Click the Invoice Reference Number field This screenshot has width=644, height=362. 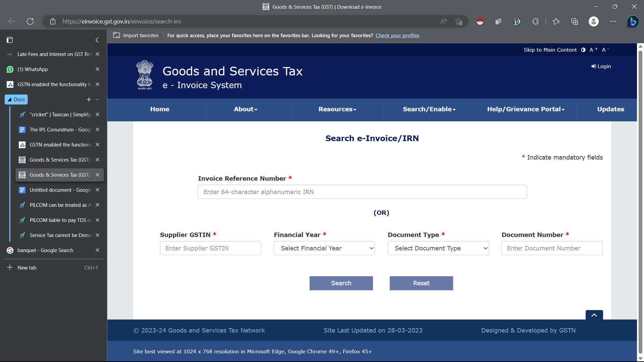pos(362,192)
